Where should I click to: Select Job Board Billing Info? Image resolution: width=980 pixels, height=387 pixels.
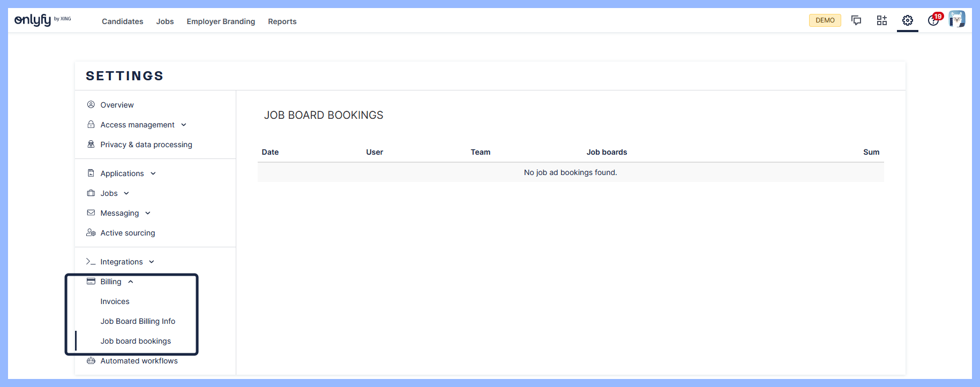[138, 321]
